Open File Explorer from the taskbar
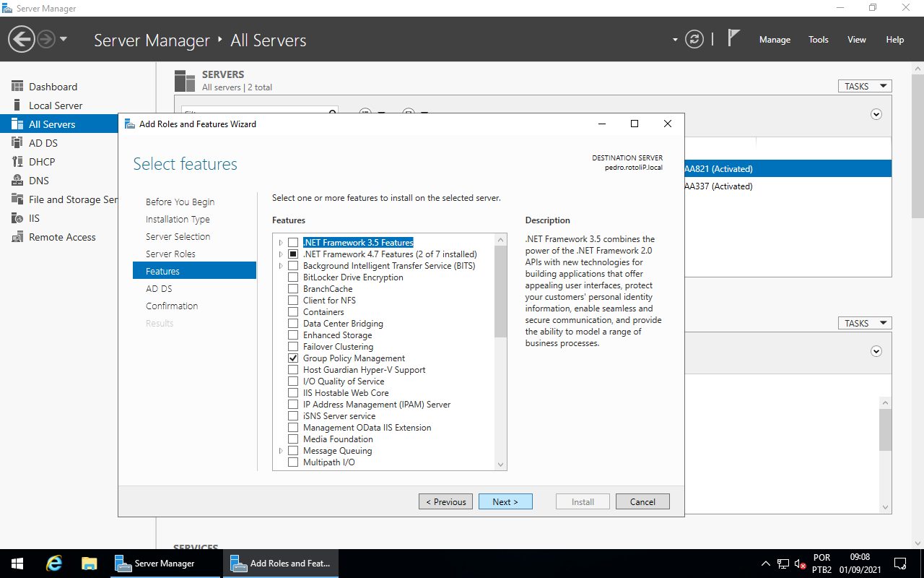 click(x=89, y=563)
